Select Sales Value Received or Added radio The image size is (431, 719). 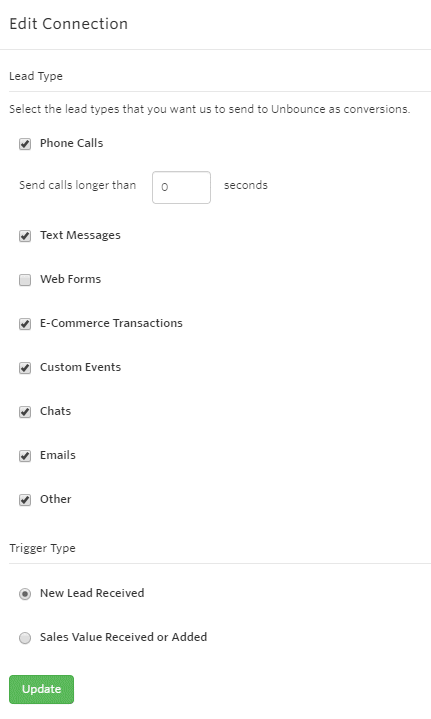(25, 638)
